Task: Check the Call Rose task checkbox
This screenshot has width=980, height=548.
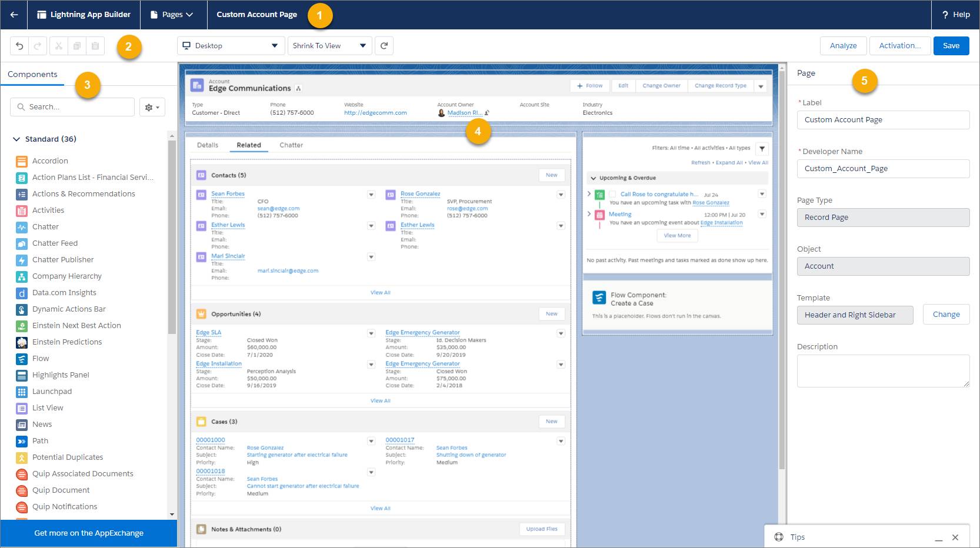Action: click(x=612, y=194)
